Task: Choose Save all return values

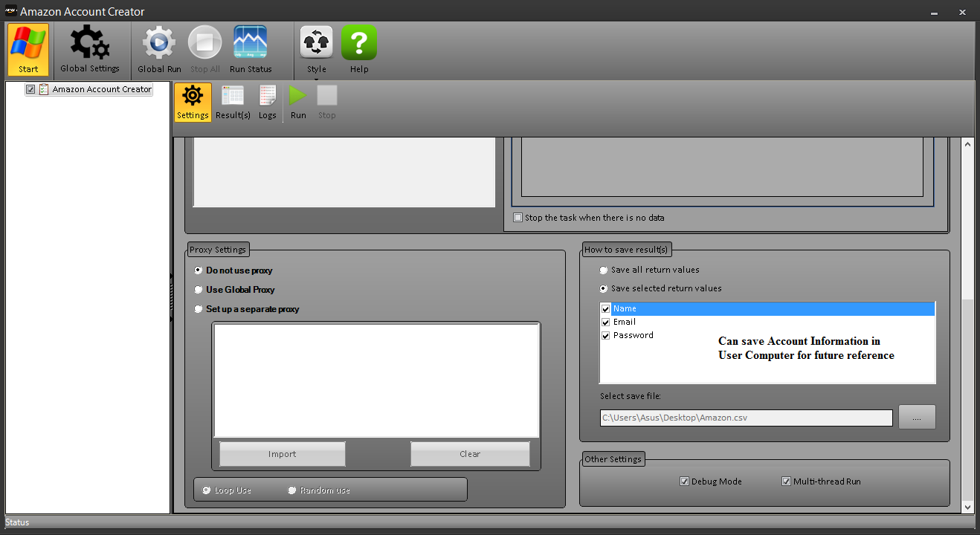Action: pyautogui.click(x=604, y=270)
